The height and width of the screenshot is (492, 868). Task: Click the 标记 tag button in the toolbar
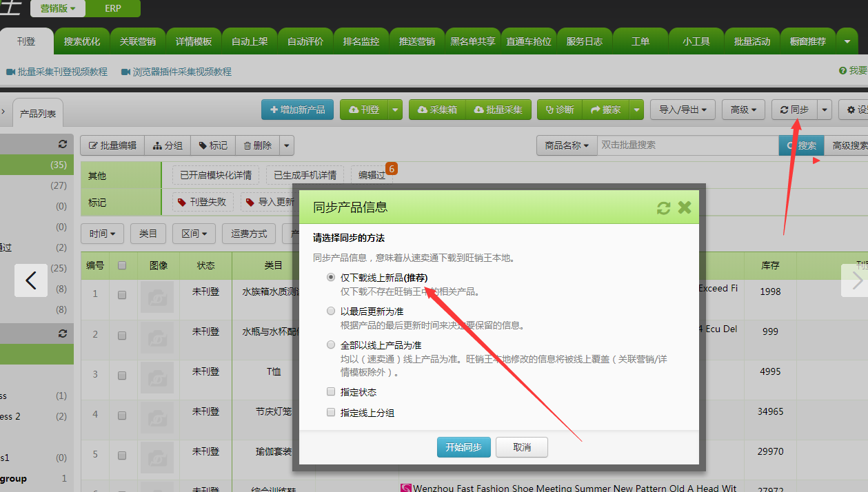[213, 145]
